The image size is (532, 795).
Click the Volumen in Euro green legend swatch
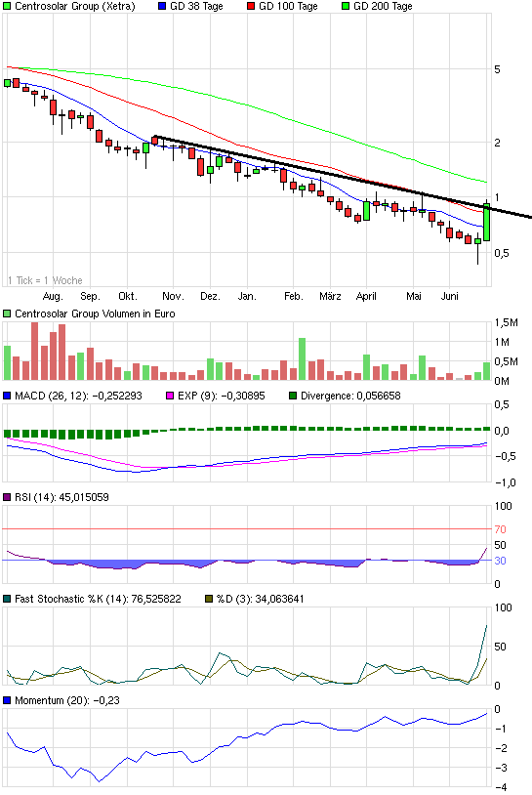(x=7, y=314)
